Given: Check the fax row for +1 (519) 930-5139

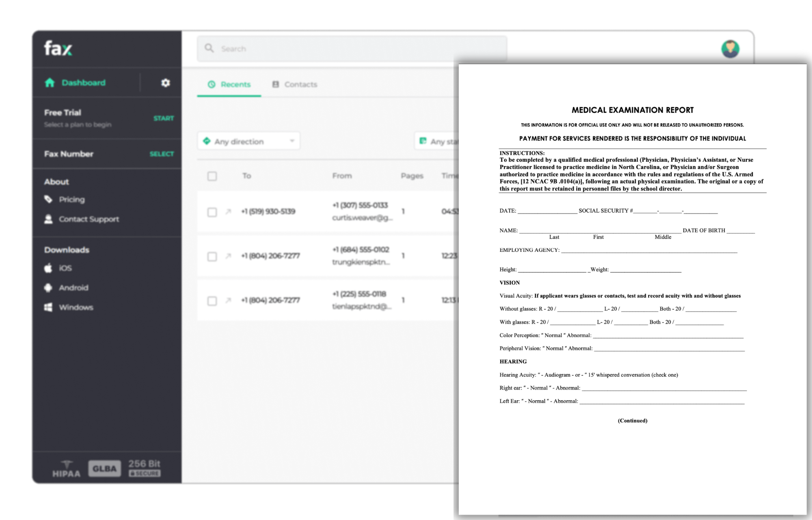Looking at the screenshot, I should pyautogui.click(x=212, y=212).
